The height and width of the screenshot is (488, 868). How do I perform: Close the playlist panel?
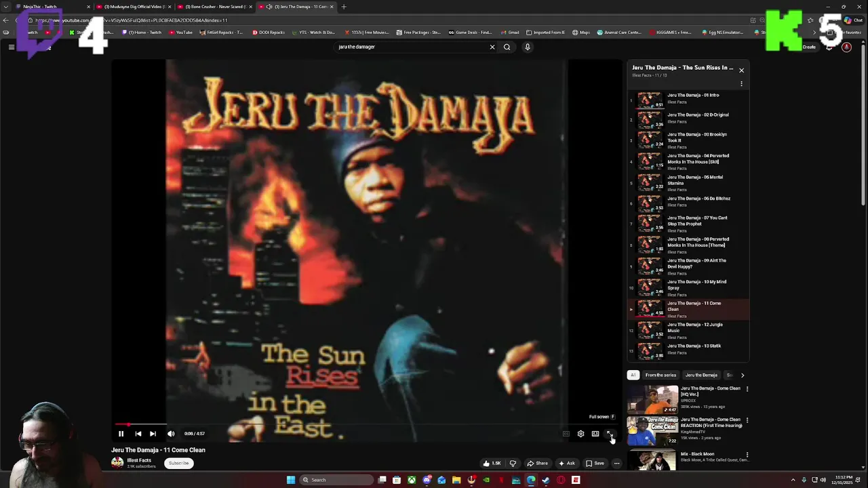[x=741, y=70]
